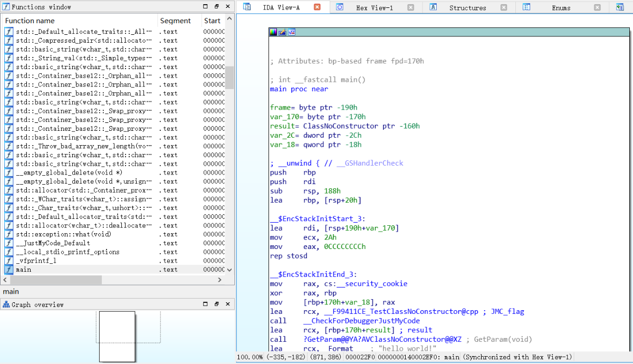This screenshot has height=364, width=633.
Task: Click function icon beside __local_stdio_printf_options
Action: 8,252
